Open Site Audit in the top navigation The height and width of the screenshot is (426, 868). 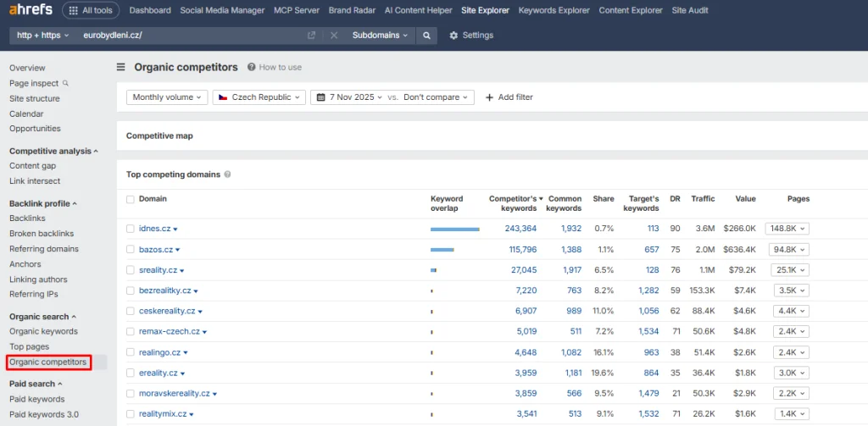tap(690, 10)
